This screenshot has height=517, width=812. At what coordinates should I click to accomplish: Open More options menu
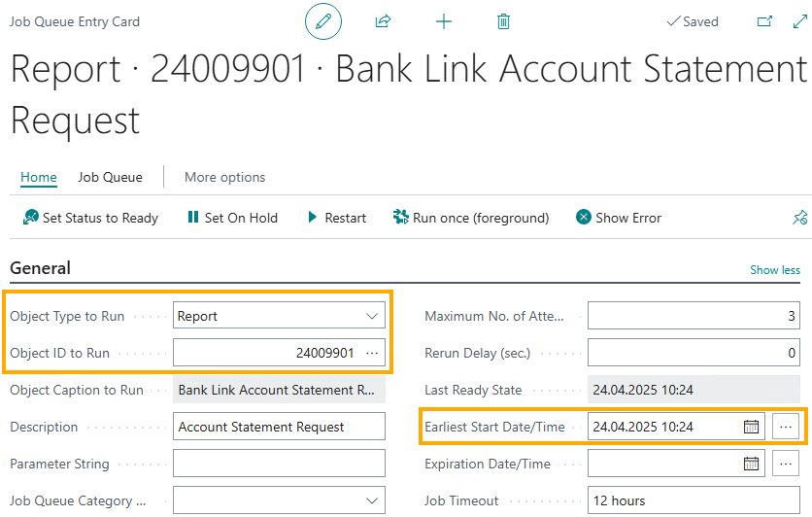point(224,177)
